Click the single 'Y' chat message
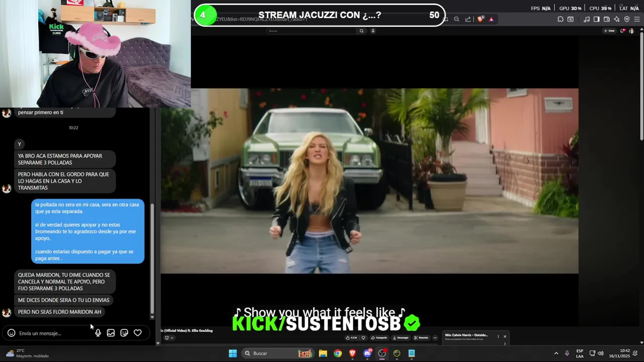This screenshot has height=362, width=644. (x=20, y=144)
